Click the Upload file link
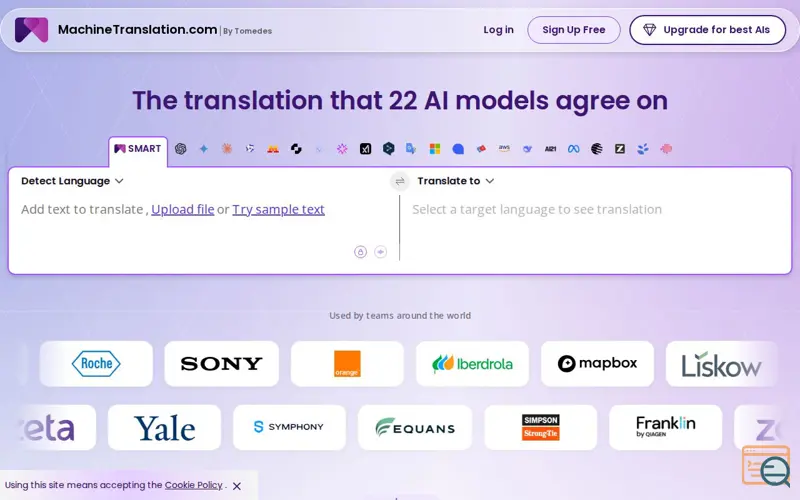The height and width of the screenshot is (500, 800). (x=183, y=209)
